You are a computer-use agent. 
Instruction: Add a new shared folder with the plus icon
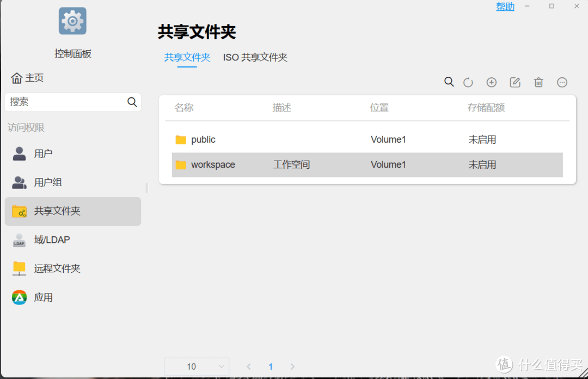(x=491, y=82)
